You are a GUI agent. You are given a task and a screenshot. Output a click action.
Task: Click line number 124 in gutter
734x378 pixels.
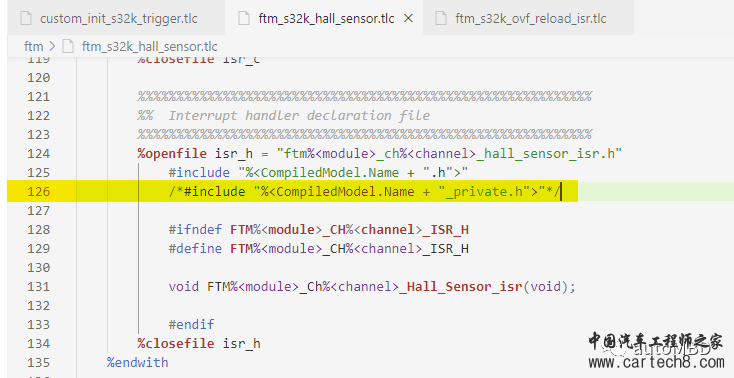38,154
